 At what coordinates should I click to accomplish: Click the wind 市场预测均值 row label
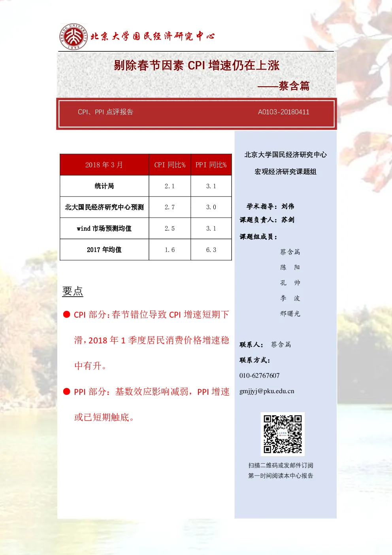point(104,229)
